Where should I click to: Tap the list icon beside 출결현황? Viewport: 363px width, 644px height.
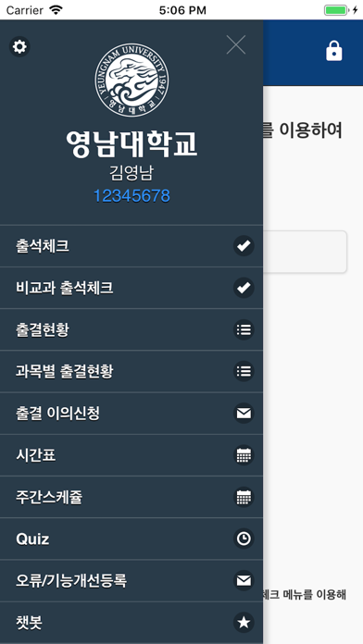pyautogui.click(x=244, y=329)
